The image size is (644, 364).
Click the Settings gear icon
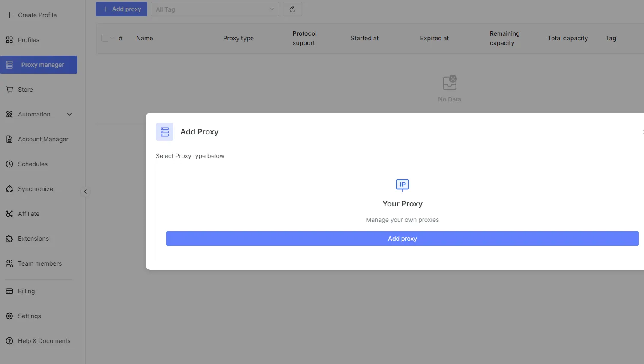click(x=9, y=316)
